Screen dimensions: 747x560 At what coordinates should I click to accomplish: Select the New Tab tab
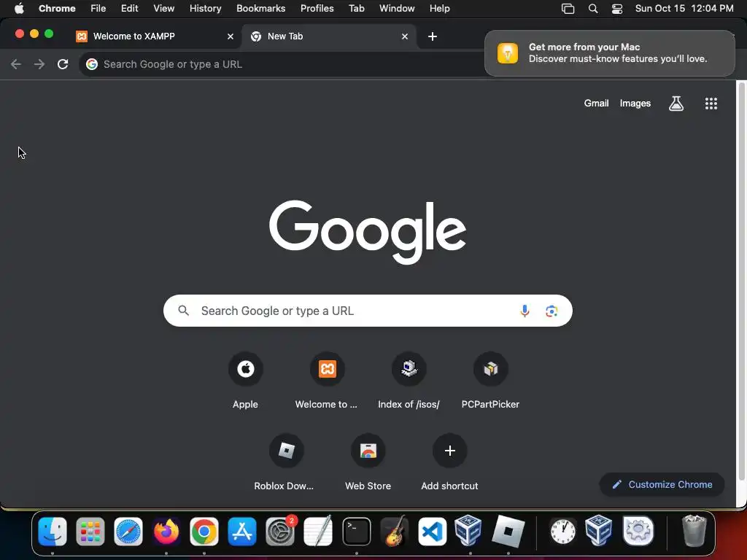click(x=329, y=36)
